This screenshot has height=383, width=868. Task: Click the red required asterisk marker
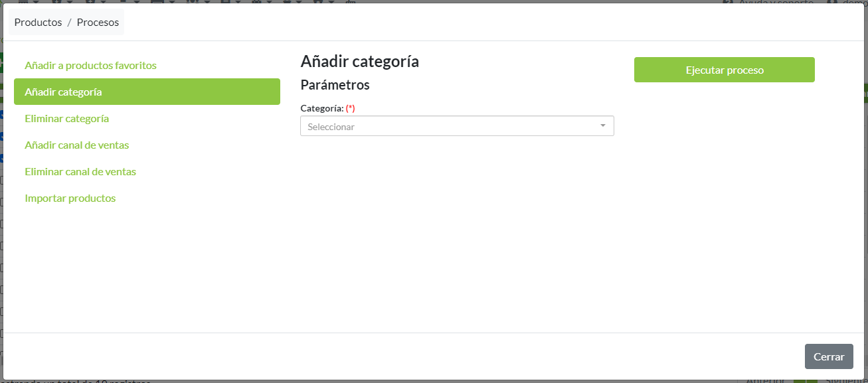pos(351,108)
